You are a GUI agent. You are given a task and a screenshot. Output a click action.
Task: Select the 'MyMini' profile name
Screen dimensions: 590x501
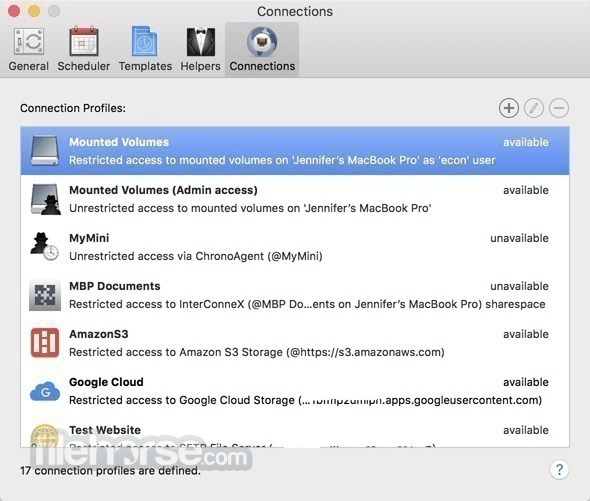[x=89, y=238]
